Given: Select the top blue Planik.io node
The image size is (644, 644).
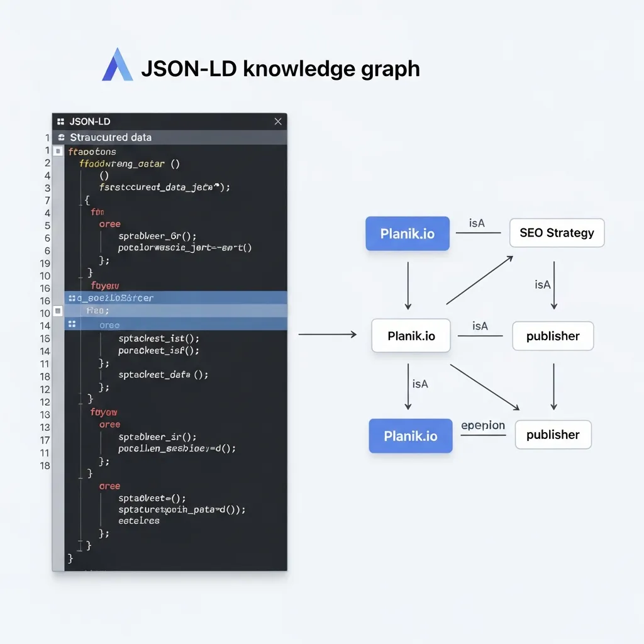Looking at the screenshot, I should tap(407, 233).
